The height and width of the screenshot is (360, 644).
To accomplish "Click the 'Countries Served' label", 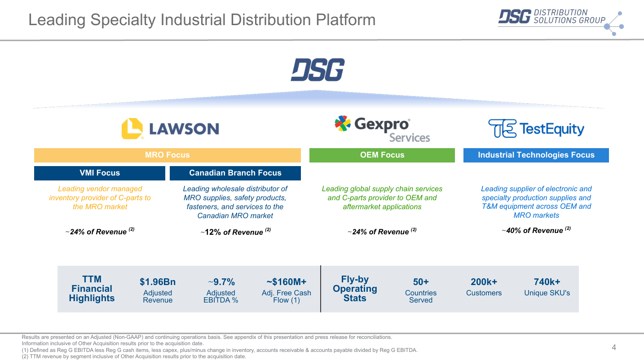I will [421, 296].
